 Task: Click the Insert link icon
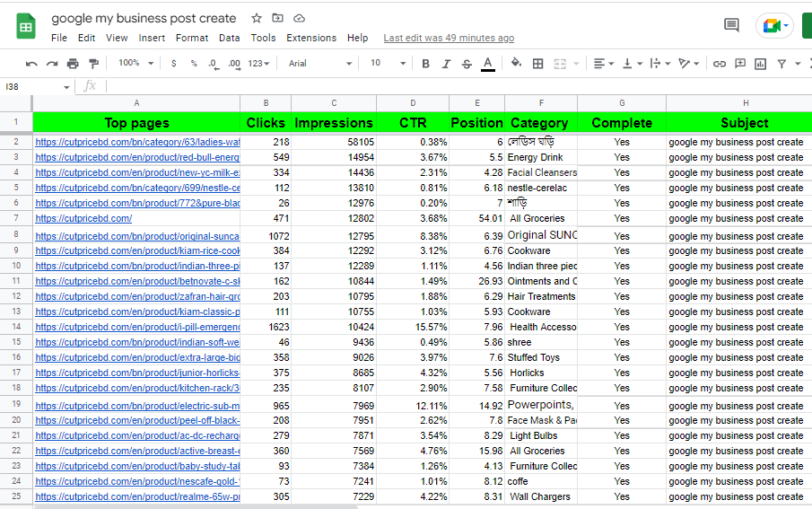click(x=720, y=64)
